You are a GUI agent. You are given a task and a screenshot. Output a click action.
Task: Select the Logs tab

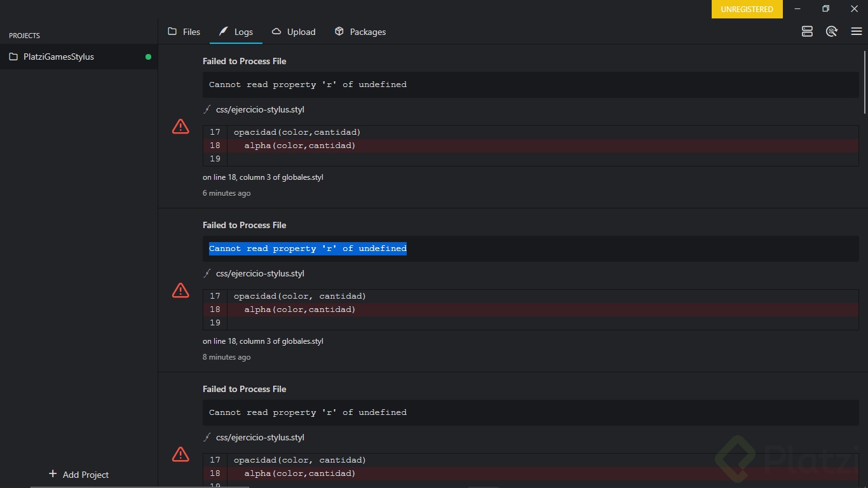(x=236, y=32)
